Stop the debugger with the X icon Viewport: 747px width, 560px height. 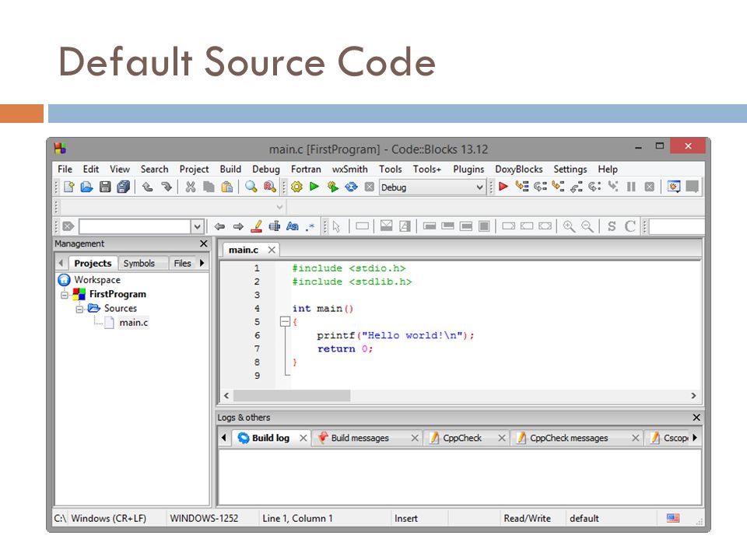(649, 187)
